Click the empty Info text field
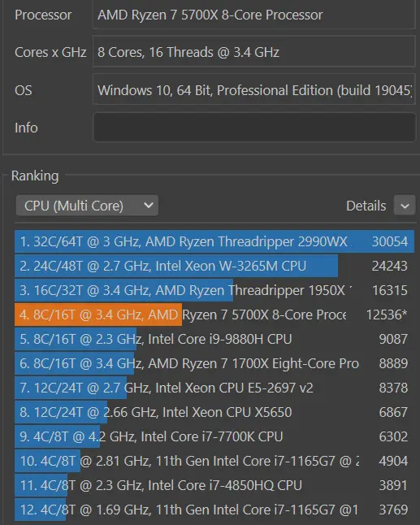This screenshot has height=525, width=420. pyautogui.click(x=254, y=128)
